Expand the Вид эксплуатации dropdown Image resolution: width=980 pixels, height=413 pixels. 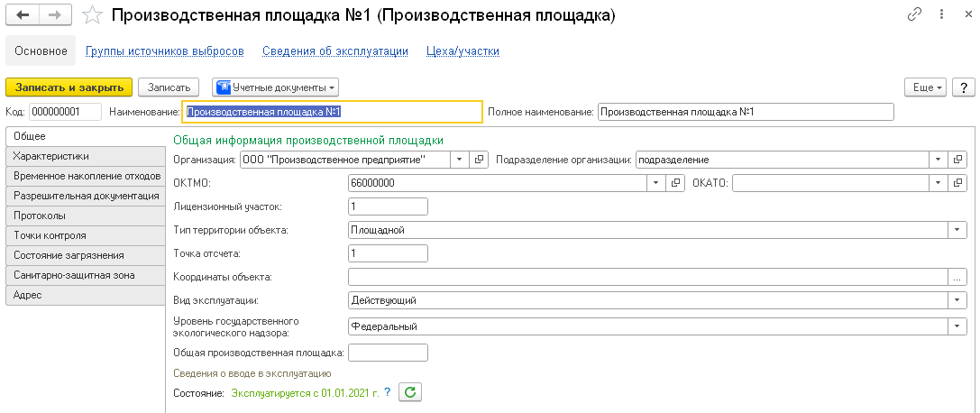click(957, 300)
